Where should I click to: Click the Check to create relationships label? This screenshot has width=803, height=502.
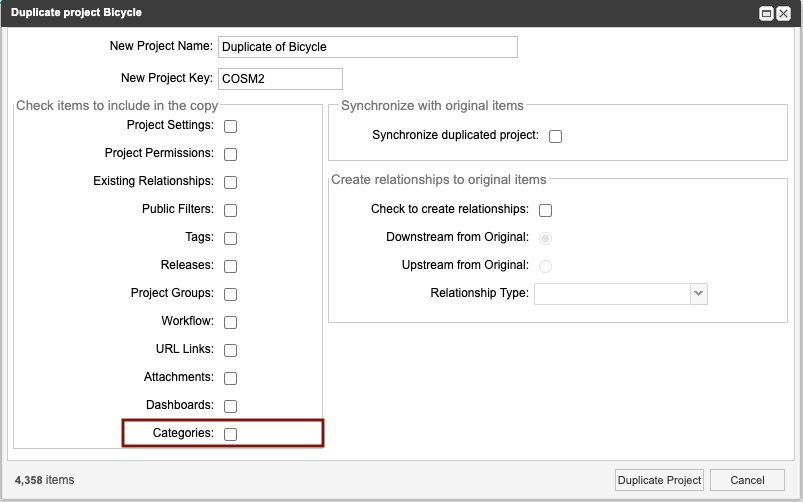[x=450, y=209]
